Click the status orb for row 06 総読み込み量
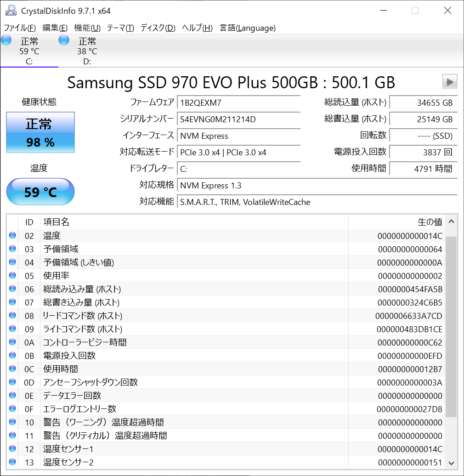Viewport: 464px width, 476px height. tap(12, 289)
